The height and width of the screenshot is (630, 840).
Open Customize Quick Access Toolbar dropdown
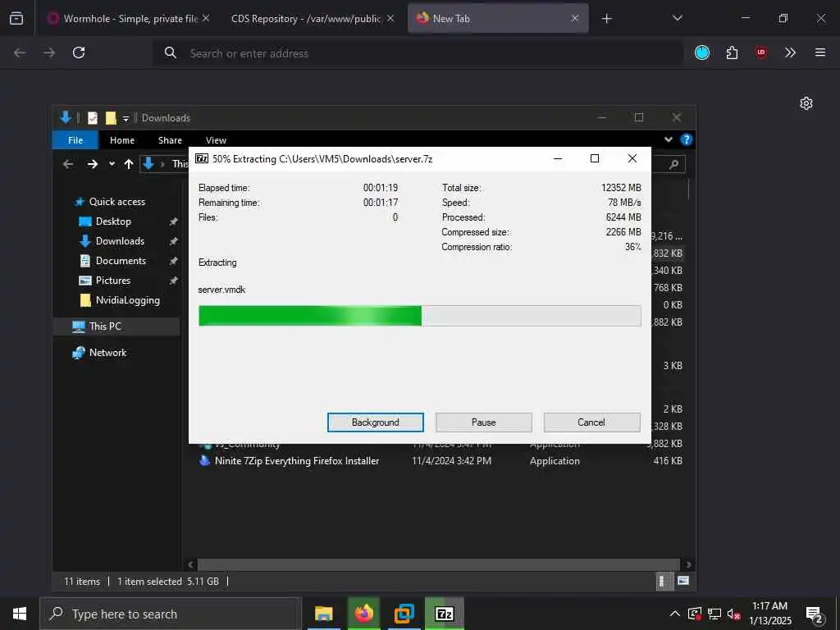pos(126,118)
